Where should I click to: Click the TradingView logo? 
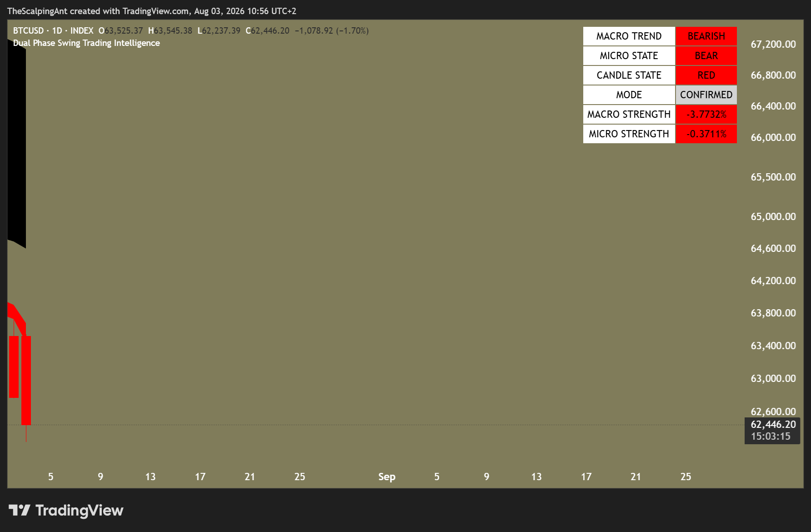pos(66,510)
